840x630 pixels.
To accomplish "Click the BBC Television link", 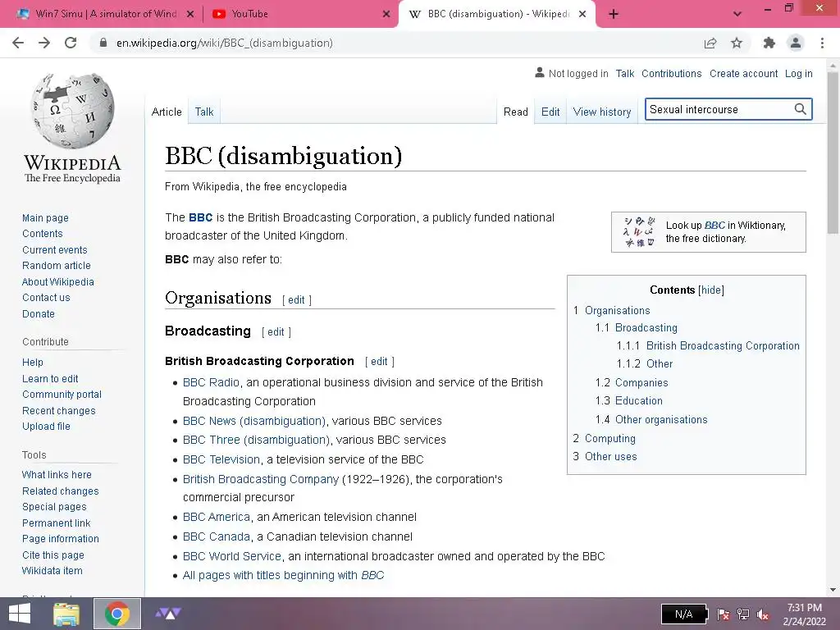I will point(221,459).
